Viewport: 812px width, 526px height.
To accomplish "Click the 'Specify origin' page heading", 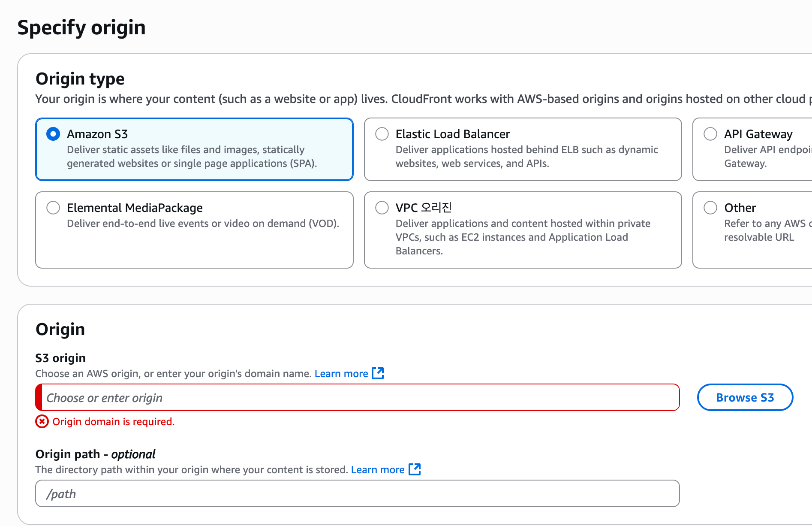I will (x=81, y=27).
